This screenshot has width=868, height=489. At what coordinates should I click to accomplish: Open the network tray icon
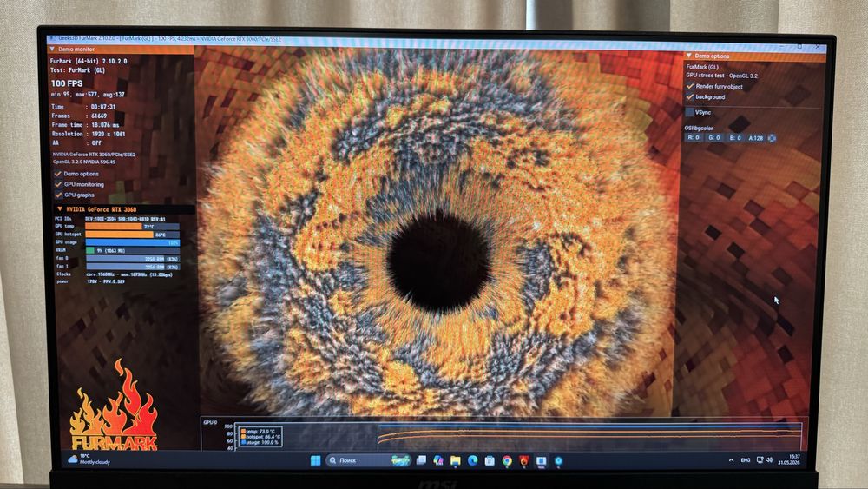coord(760,460)
